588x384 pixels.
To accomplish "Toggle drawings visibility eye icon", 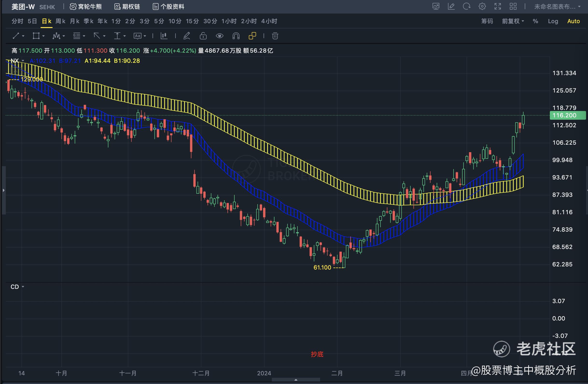I will [219, 36].
